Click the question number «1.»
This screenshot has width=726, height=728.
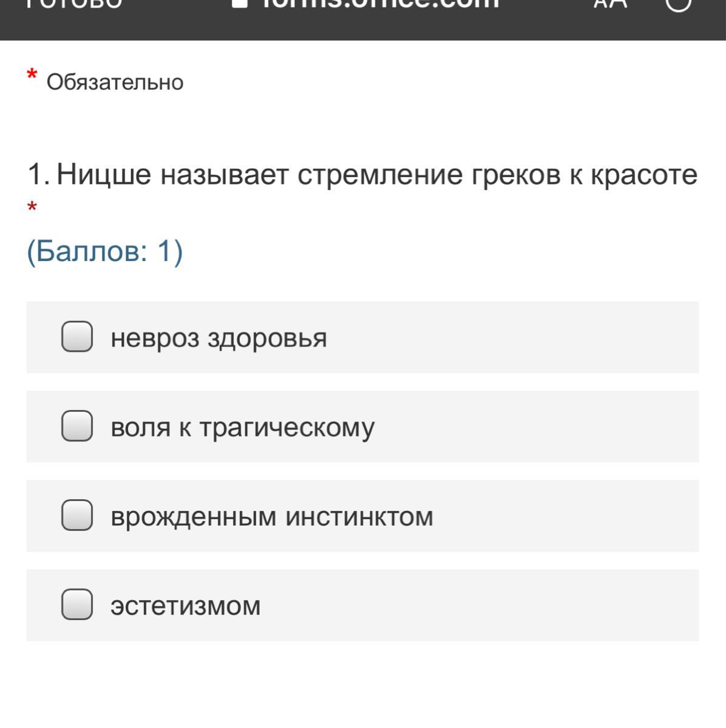38,175
